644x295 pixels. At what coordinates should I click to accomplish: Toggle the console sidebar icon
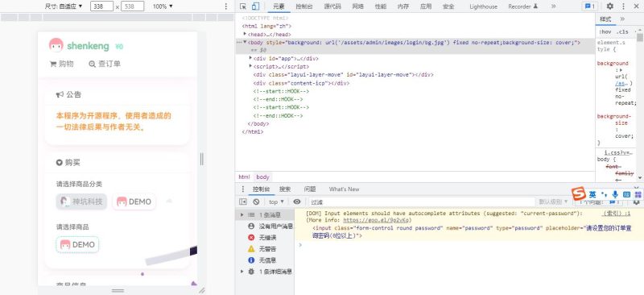click(x=243, y=202)
